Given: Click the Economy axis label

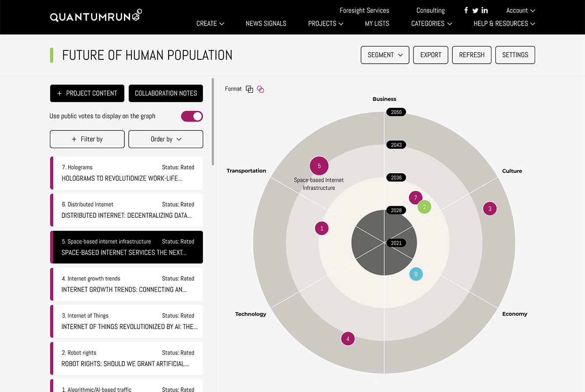Looking at the screenshot, I should 514,314.
